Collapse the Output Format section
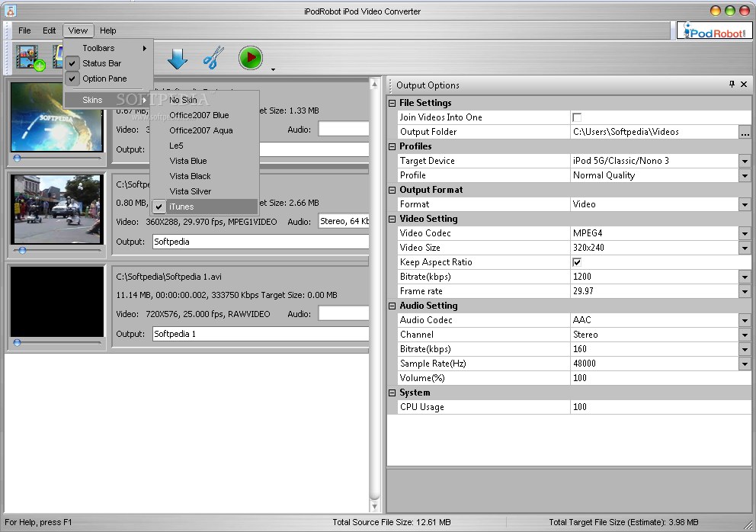Screen dimensions: 756x532 (x=392, y=190)
